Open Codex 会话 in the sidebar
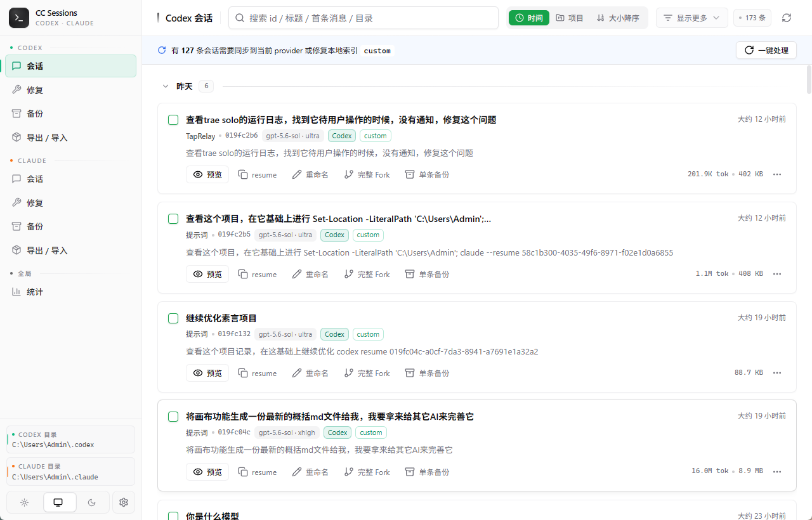Screen dimensions: 812x520 click(71, 66)
